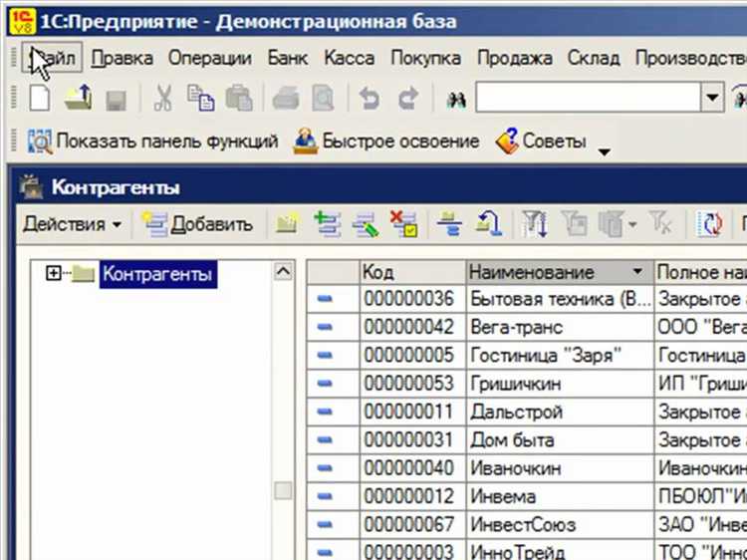Select the Бытовая техника name cell
The width and height of the screenshot is (747, 560).
(x=560, y=299)
